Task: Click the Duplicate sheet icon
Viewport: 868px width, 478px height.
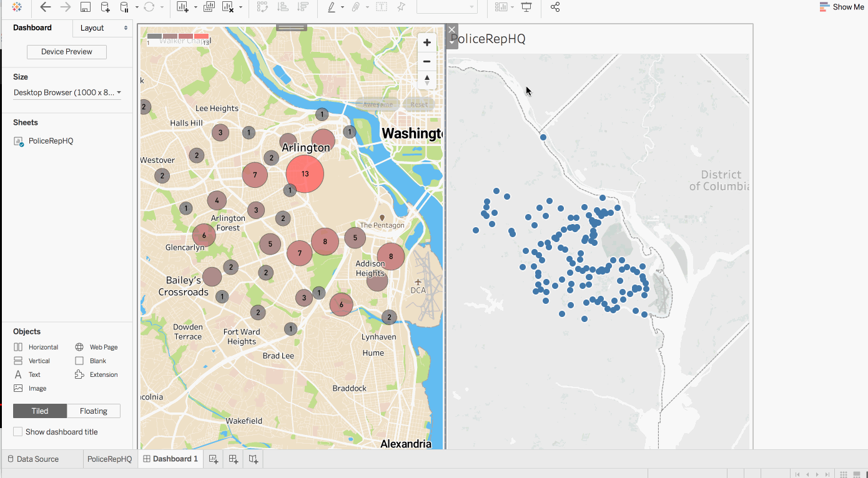Action: 209,7
